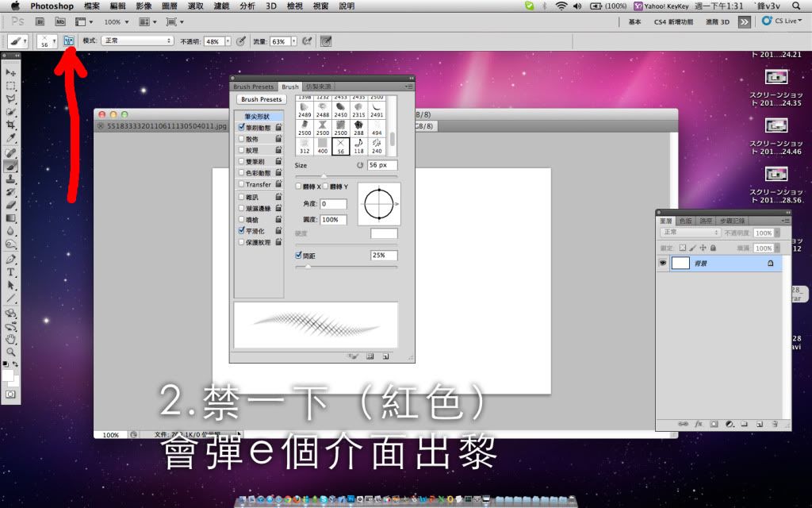Uncheck the 間距 spacing checkbox
Screen dimensions: 812x508
click(299, 256)
